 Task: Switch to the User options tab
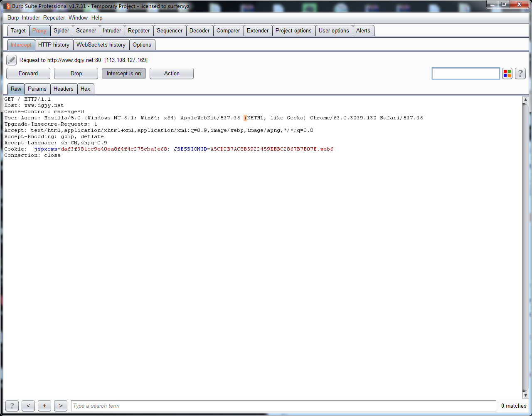click(334, 31)
